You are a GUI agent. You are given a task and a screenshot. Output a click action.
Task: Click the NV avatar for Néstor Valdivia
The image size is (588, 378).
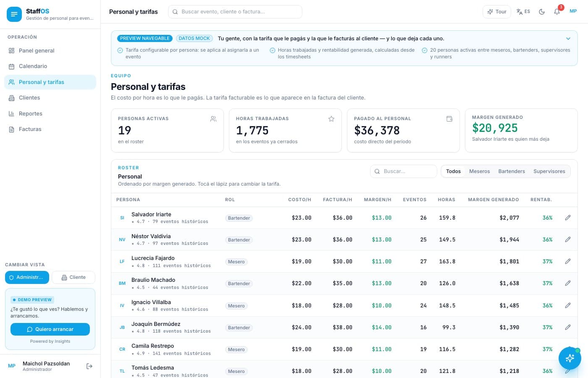click(x=122, y=239)
